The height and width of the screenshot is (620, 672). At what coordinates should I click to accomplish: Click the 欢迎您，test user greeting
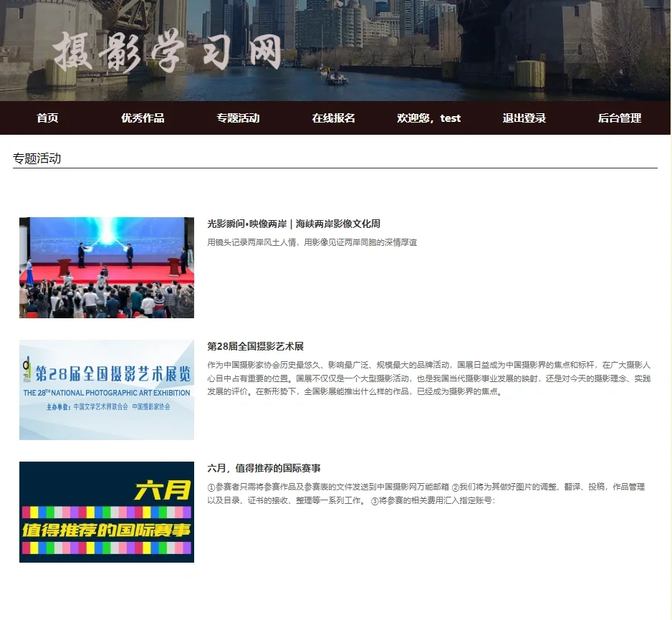(x=428, y=118)
